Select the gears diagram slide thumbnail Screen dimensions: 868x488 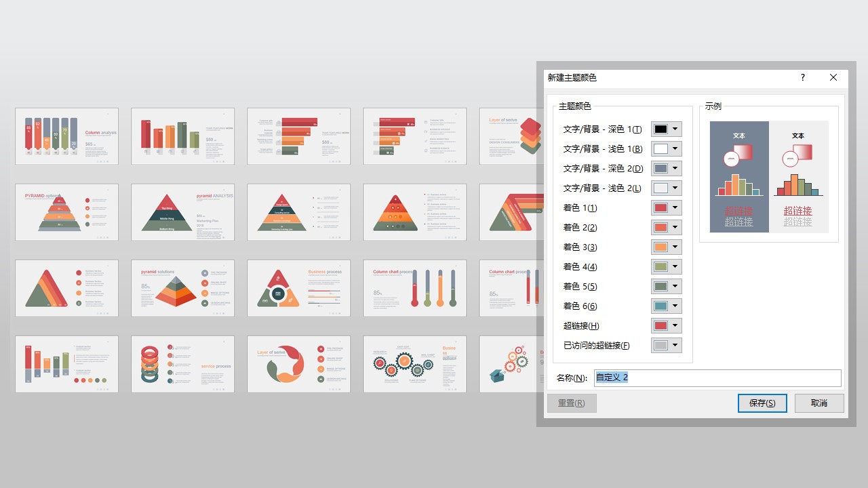414,364
